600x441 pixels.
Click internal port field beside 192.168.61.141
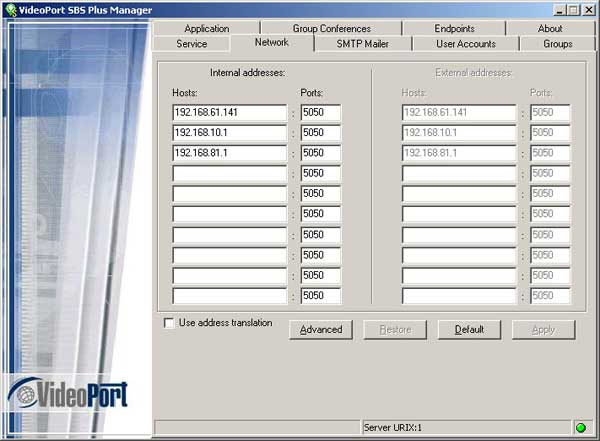[x=321, y=113]
